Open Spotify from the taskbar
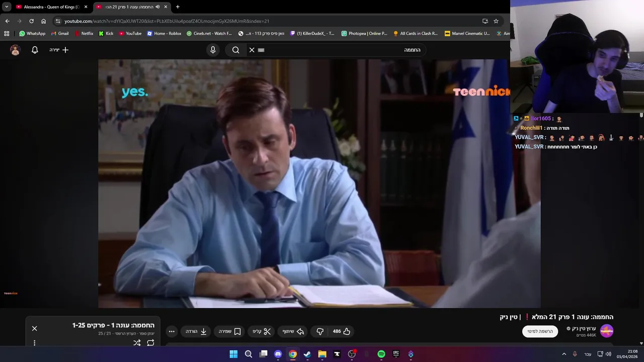 (x=381, y=354)
